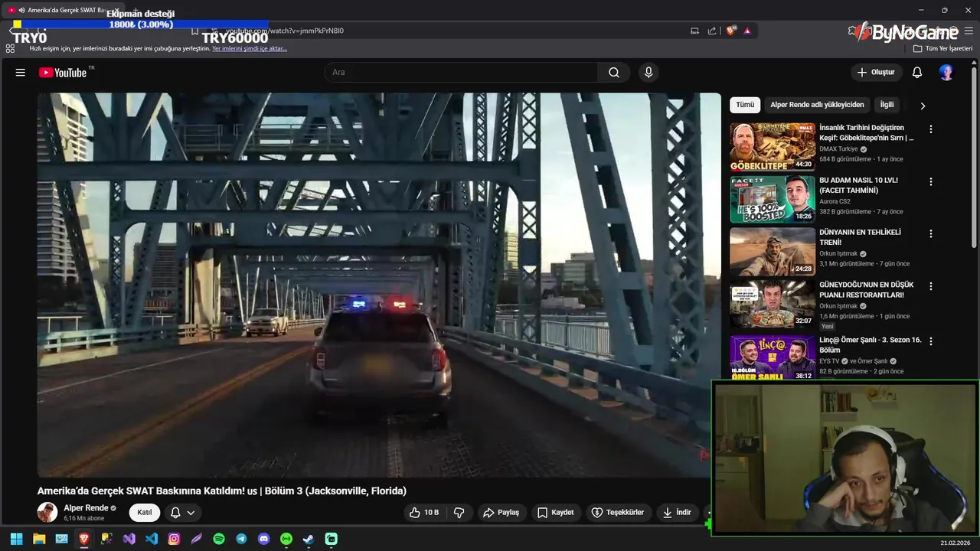This screenshot has width=980, height=551.
Task: Open Tüm Yer İşaretleri bookmarks folder
Action: pyautogui.click(x=942, y=48)
